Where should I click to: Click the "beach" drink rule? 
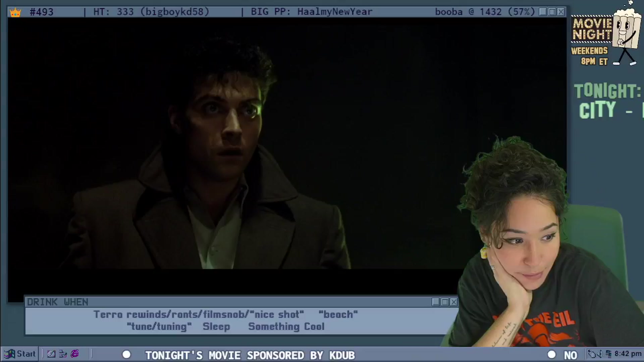pyautogui.click(x=338, y=314)
